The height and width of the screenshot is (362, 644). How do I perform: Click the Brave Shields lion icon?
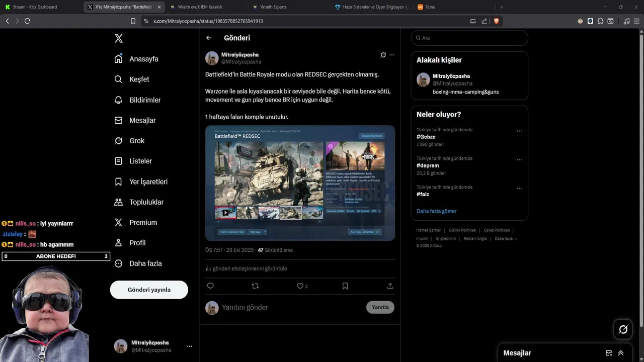[496, 21]
